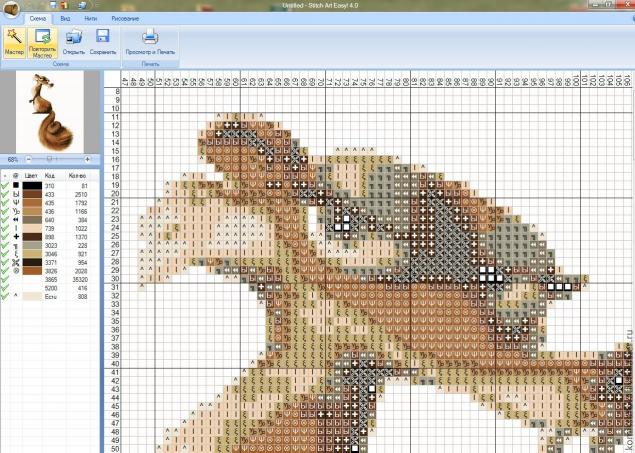
Task: Toggle the checkmark for thread 3371
Action: point(5,262)
